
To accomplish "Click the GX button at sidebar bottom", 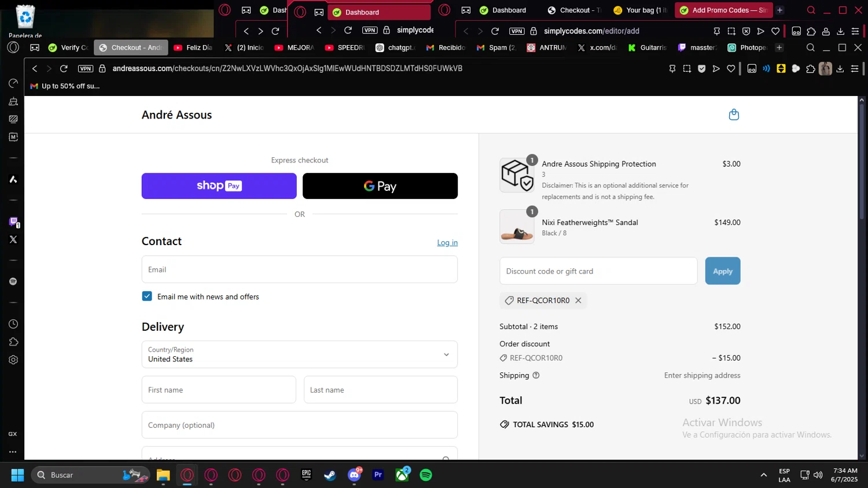I will click(x=13, y=434).
